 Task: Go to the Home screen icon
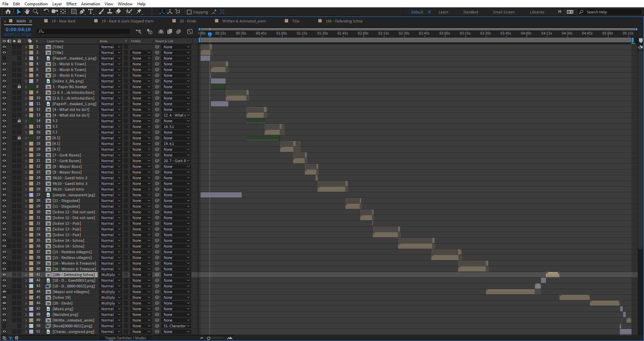8,12
